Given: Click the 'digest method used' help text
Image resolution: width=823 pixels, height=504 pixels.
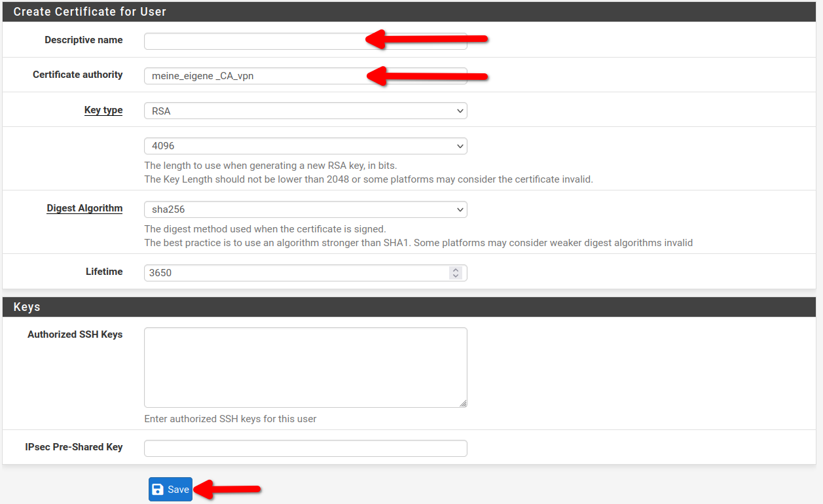Looking at the screenshot, I should coord(265,229).
